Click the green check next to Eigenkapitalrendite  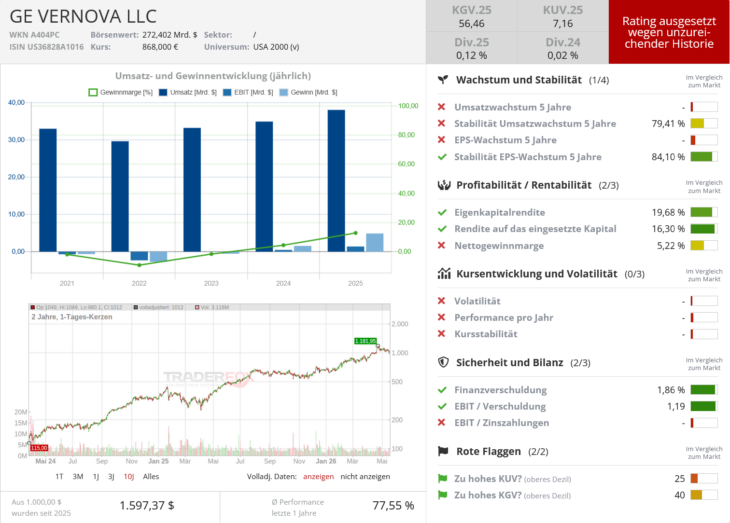pyautogui.click(x=442, y=212)
